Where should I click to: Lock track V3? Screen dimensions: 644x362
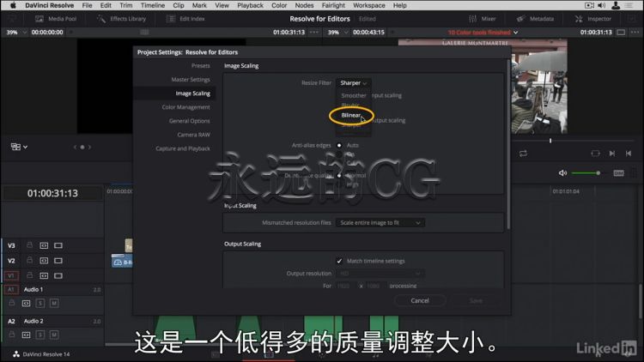29,245
